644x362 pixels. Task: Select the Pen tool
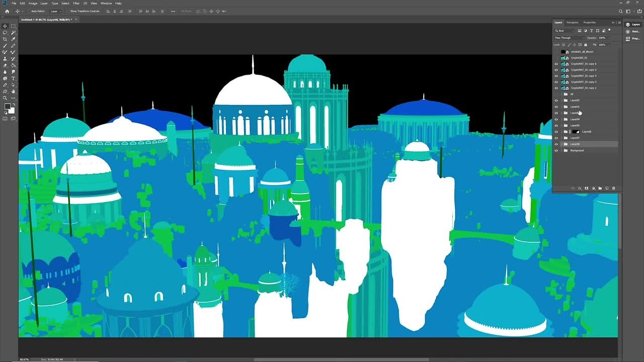coord(6,85)
